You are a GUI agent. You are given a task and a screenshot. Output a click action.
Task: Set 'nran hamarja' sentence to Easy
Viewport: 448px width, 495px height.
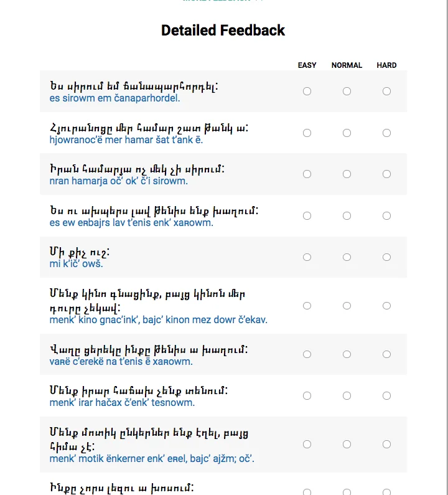pyautogui.click(x=307, y=174)
